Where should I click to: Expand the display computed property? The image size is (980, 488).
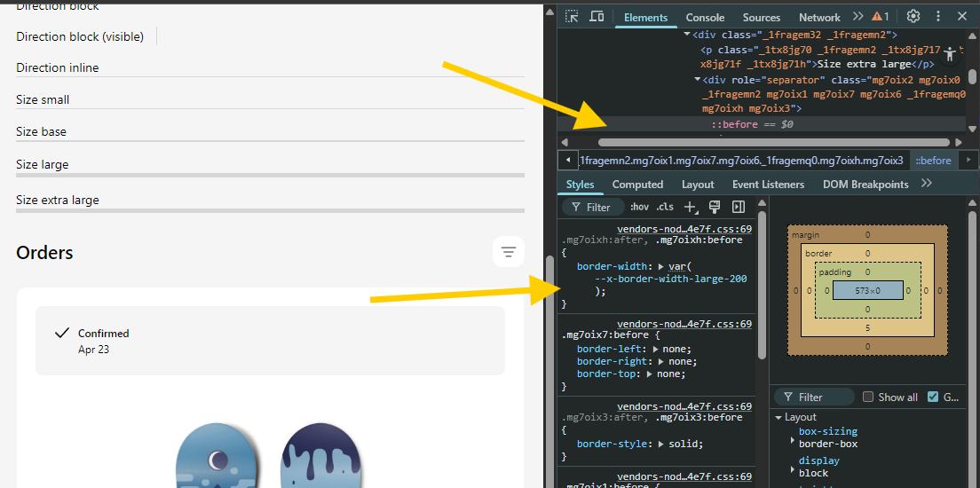pyautogui.click(x=793, y=469)
